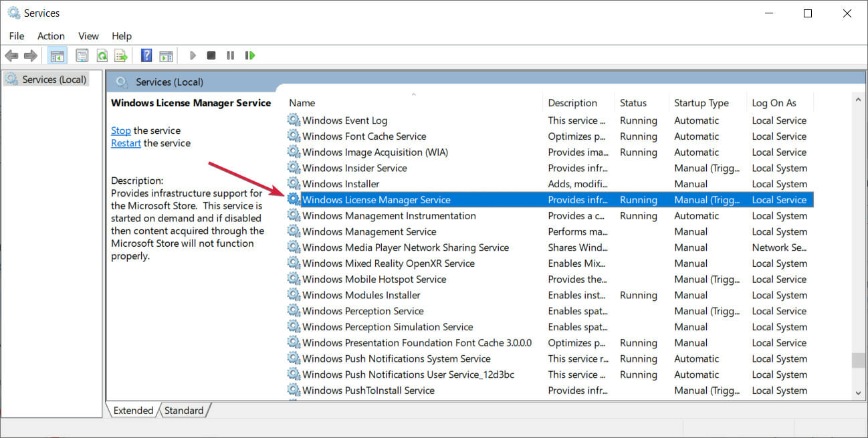Switch to the Standard tab

pos(184,411)
